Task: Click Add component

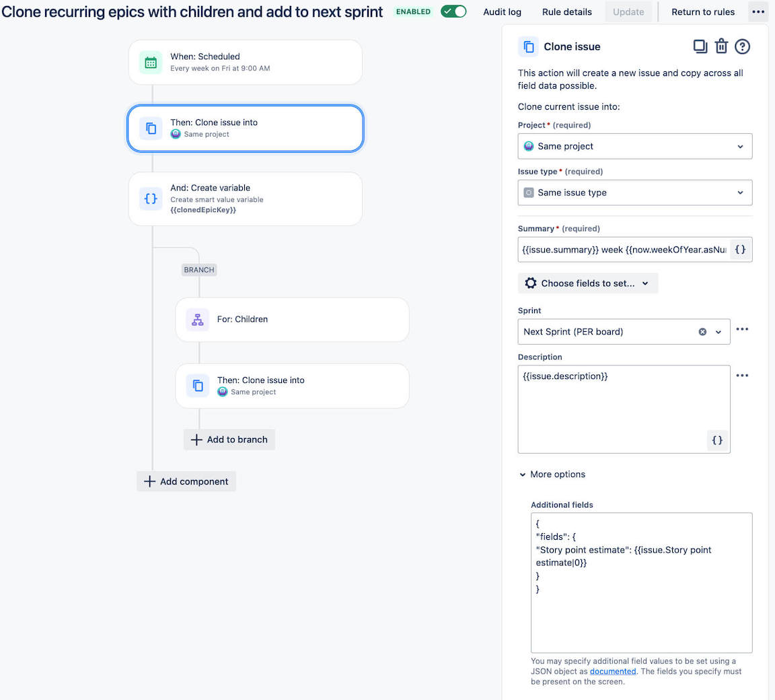Action: (186, 481)
